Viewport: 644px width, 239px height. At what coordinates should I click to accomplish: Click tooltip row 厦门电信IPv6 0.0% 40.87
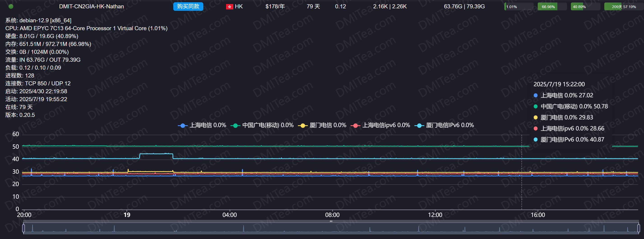pos(569,140)
